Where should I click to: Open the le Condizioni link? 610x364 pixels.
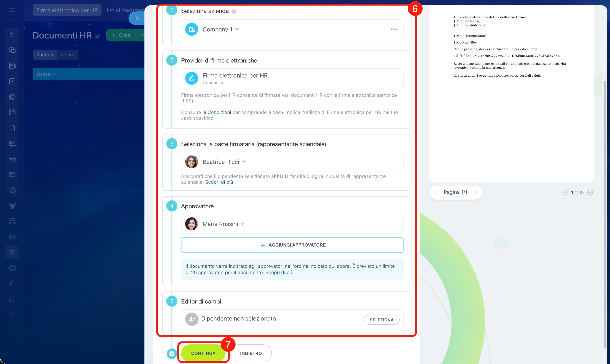click(x=216, y=112)
